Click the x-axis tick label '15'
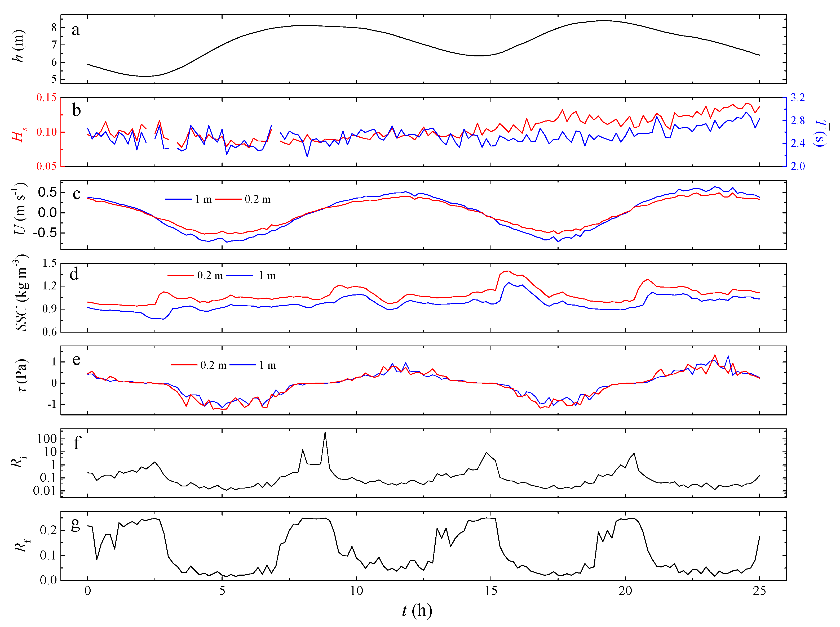Screen dimensions: 840x627 tap(491, 591)
